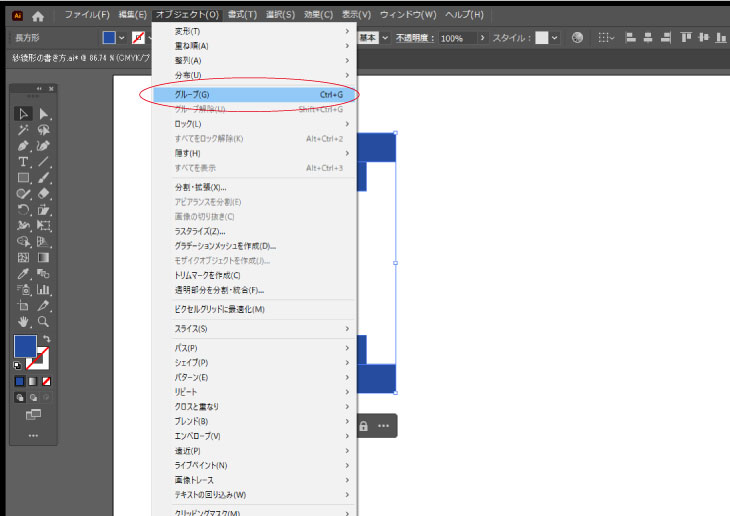Select the Blend tool
The width and height of the screenshot is (730, 516).
(x=44, y=274)
